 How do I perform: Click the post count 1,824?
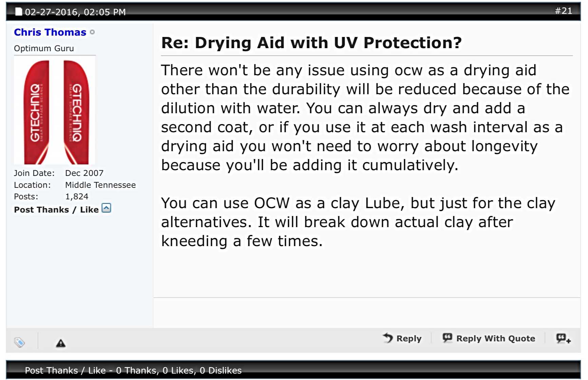pyautogui.click(x=77, y=197)
